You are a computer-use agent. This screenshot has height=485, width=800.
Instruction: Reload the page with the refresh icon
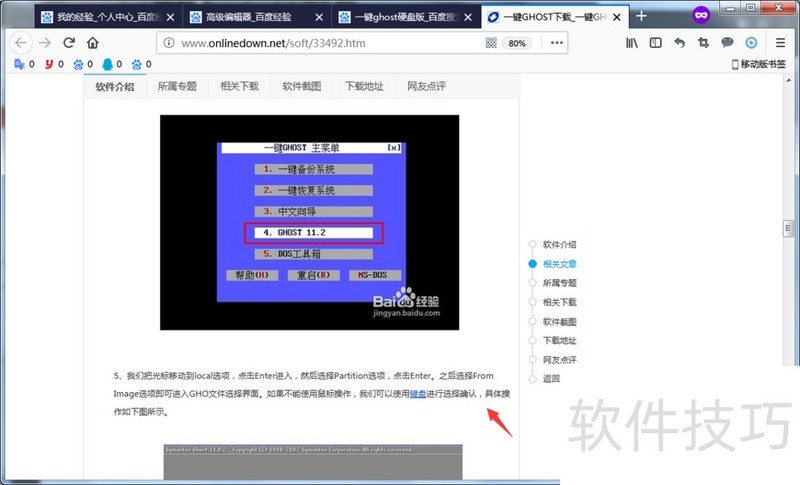pyautogui.click(x=69, y=43)
